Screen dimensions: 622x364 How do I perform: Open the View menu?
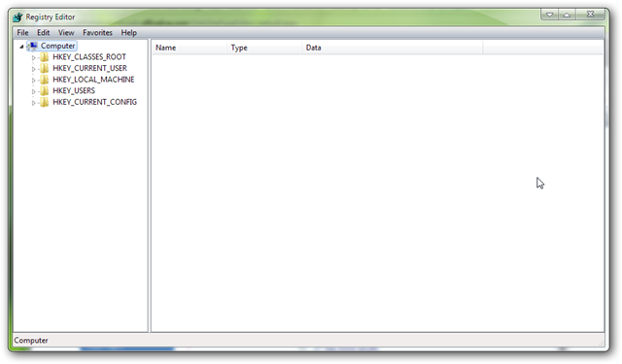pyautogui.click(x=66, y=32)
